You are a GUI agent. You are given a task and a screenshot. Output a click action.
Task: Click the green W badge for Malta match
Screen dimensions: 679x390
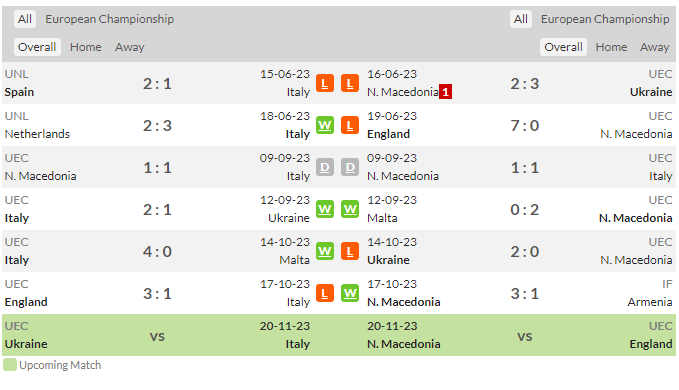tap(350, 210)
